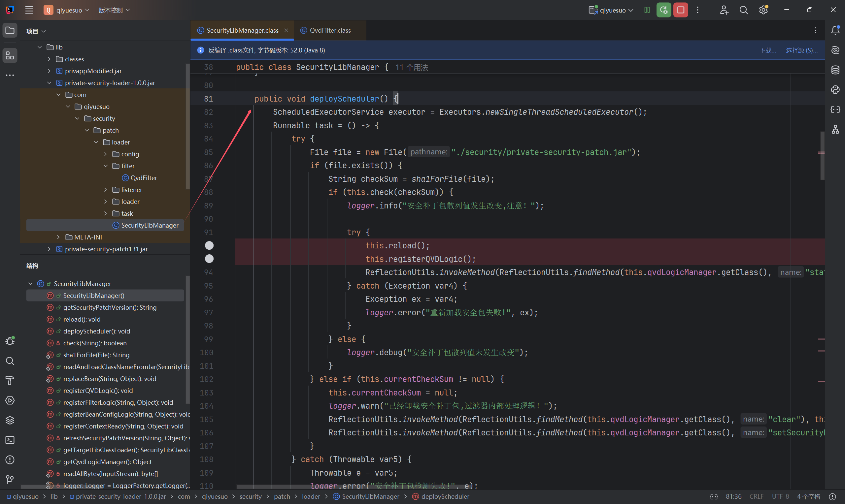
Task: Toggle breakpoint on this.reload() line
Action: 209,245
